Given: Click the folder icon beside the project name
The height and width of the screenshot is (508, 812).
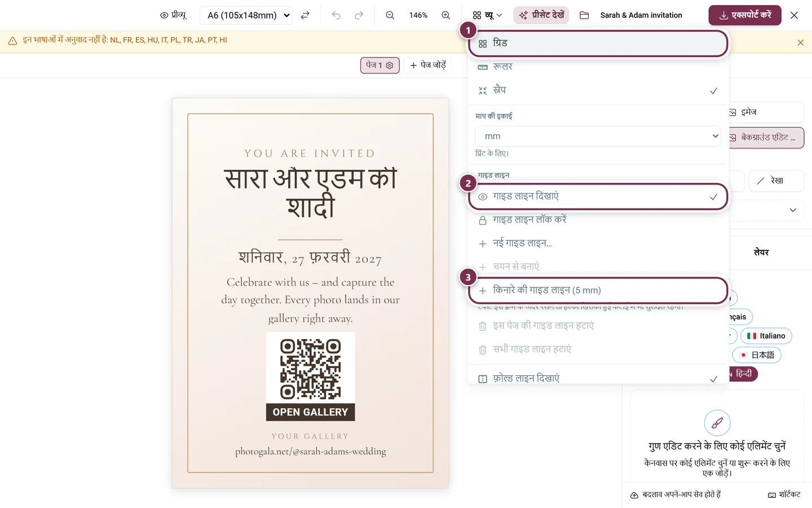Looking at the screenshot, I should pyautogui.click(x=584, y=15).
